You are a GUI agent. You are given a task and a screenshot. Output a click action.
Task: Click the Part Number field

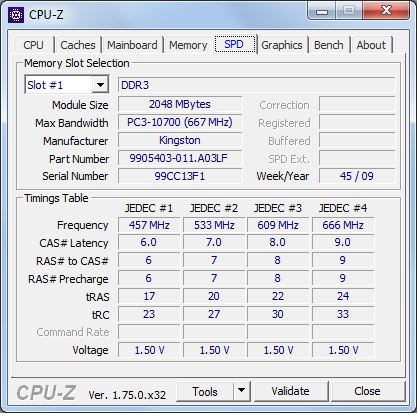point(180,158)
